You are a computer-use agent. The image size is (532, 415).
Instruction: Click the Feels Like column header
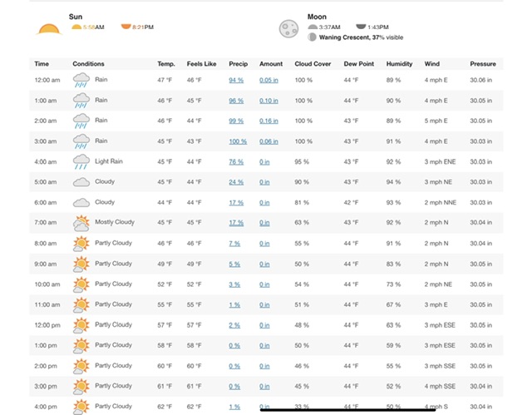201,64
